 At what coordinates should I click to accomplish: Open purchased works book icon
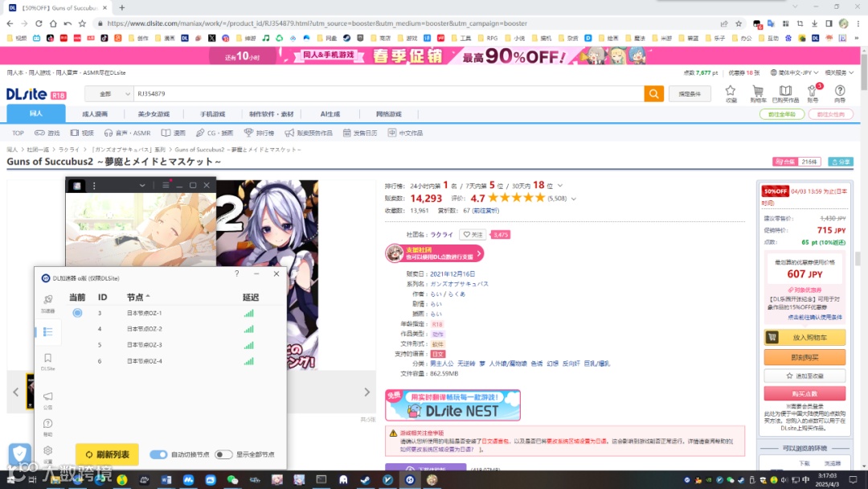(x=785, y=93)
